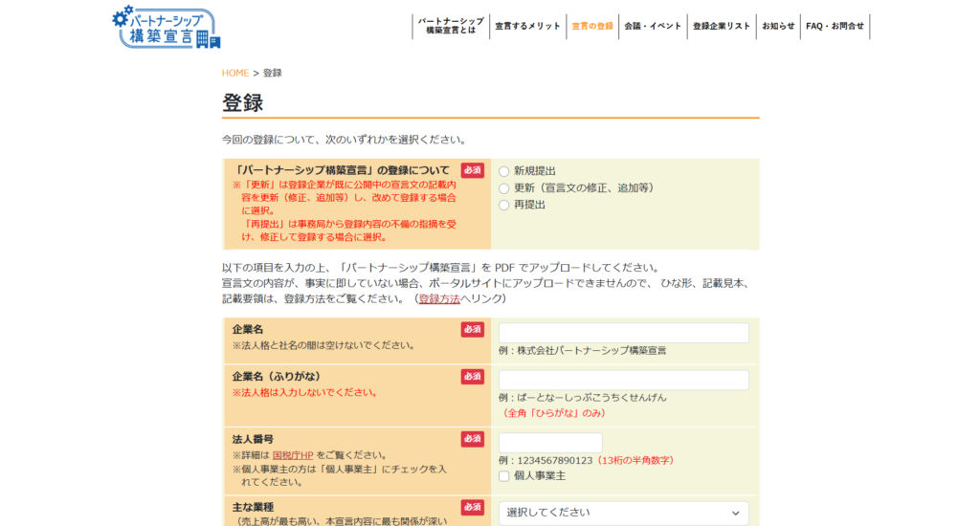Open 登録企業リスト navigation item
980x526 pixels.
coord(722,26)
